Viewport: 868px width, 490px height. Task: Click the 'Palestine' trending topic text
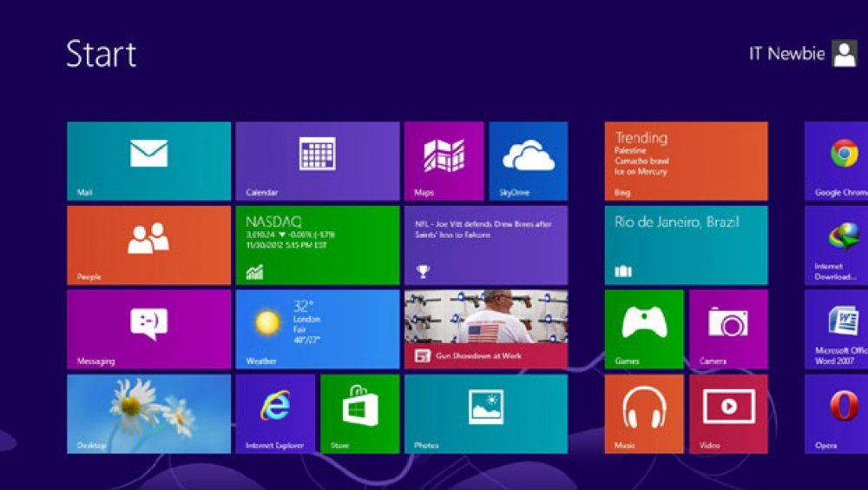[630, 151]
